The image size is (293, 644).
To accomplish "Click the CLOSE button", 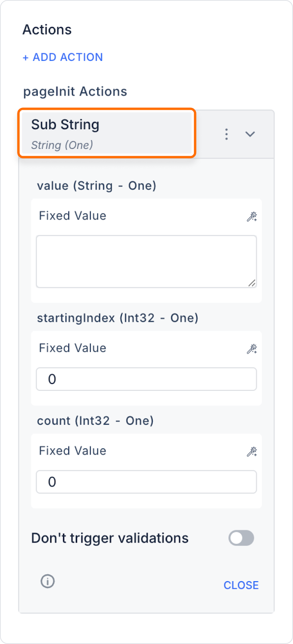I will [x=241, y=585].
